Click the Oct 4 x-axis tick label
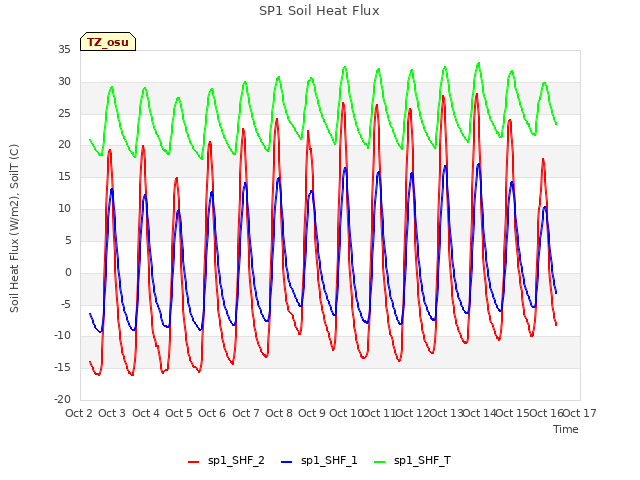This screenshot has height=480, width=640. (146, 413)
